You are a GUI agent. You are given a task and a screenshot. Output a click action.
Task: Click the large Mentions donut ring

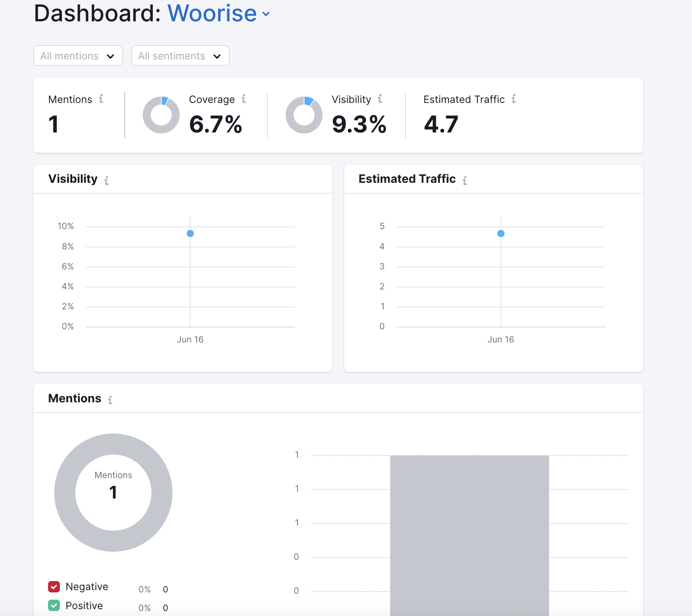point(65,493)
